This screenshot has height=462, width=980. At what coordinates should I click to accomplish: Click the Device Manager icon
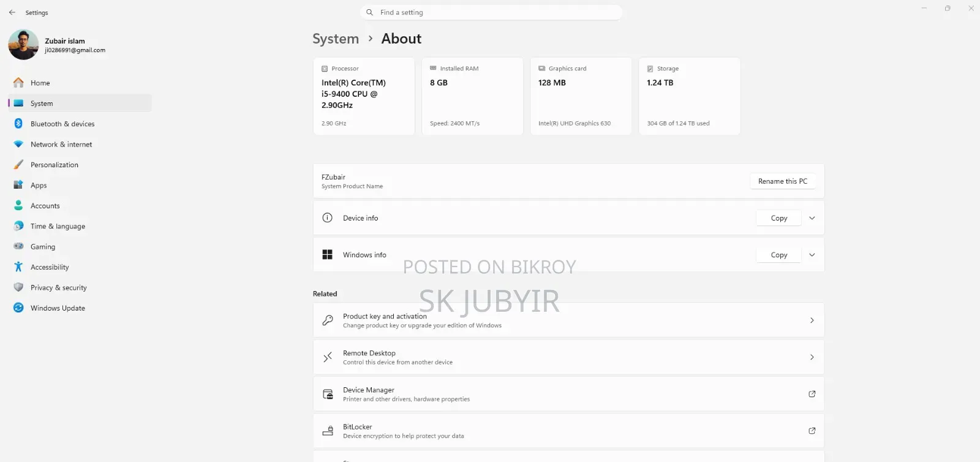[x=328, y=394]
